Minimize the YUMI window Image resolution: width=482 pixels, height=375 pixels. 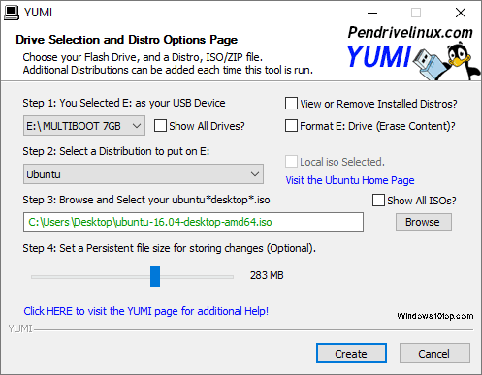tap(372, 13)
